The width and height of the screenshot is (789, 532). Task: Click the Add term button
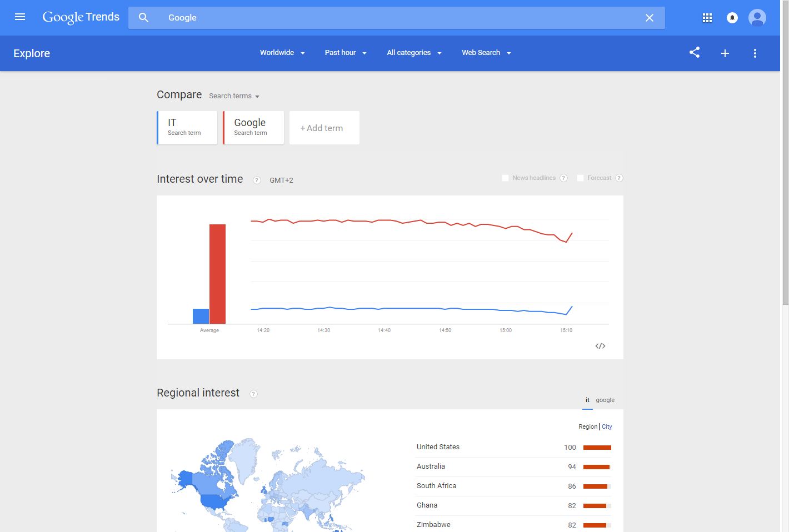tap(324, 128)
